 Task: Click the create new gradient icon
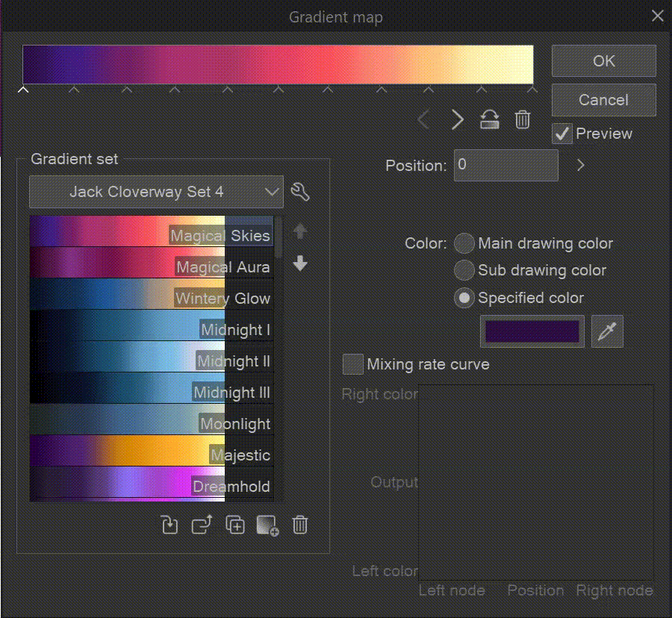tap(267, 525)
